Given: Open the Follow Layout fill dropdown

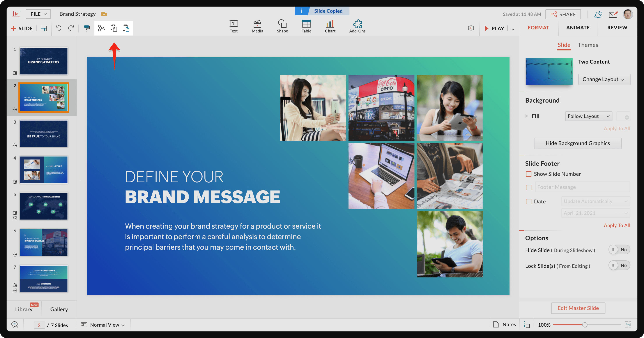Looking at the screenshot, I should 588,116.
